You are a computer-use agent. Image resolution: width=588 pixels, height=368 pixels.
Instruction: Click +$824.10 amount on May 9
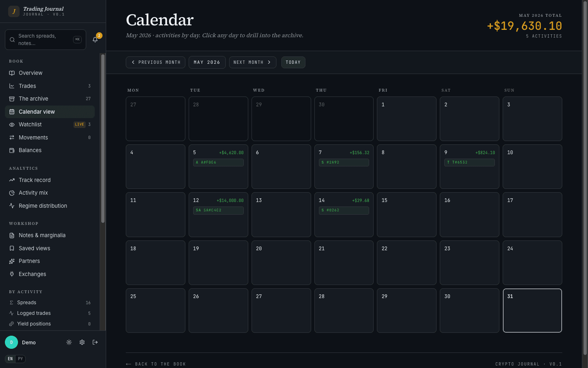[485, 153]
